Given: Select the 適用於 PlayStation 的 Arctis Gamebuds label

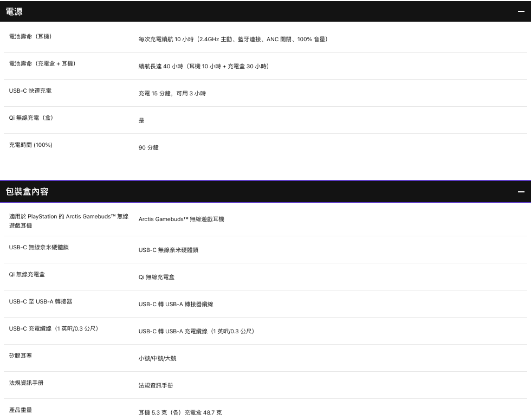Looking at the screenshot, I should pyautogui.click(x=69, y=221).
